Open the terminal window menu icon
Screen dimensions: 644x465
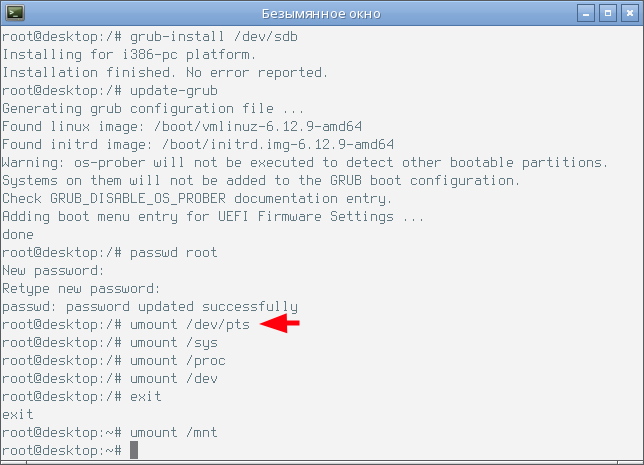15,13
